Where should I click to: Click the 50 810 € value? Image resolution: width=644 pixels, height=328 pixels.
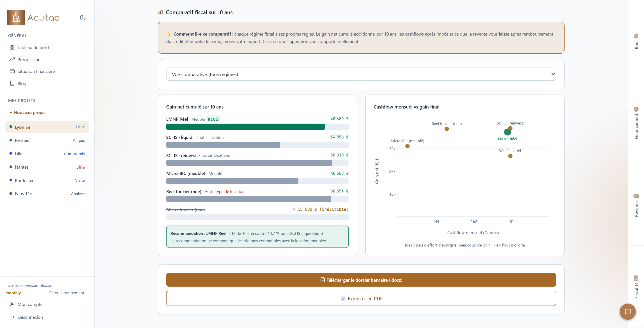[x=339, y=155]
